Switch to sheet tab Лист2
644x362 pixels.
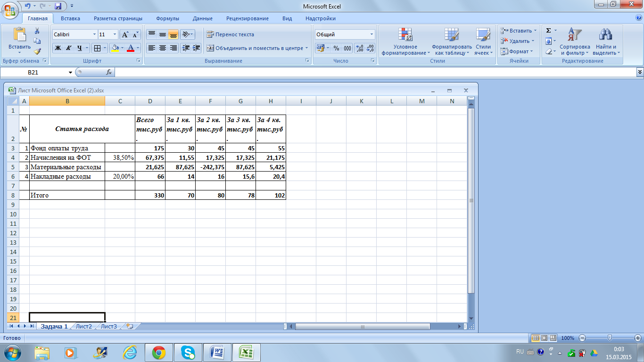point(84,326)
